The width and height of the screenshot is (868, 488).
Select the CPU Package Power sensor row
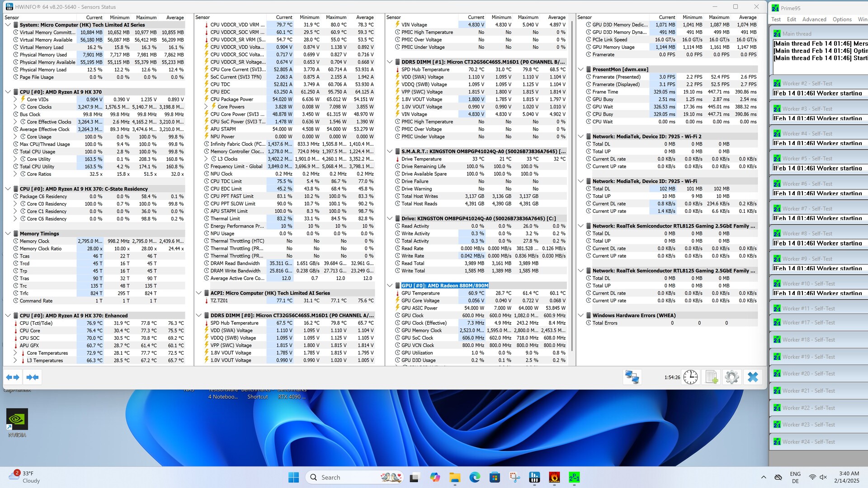tap(232, 99)
